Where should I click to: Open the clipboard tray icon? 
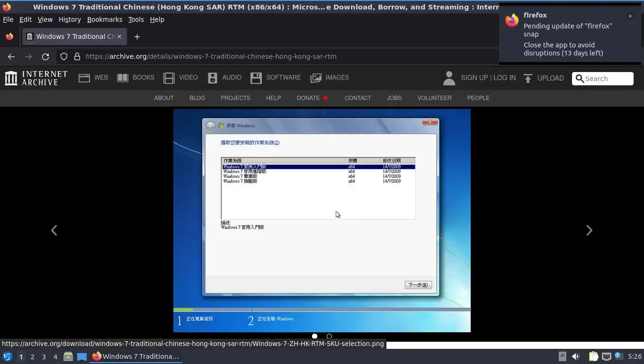[x=593, y=356]
